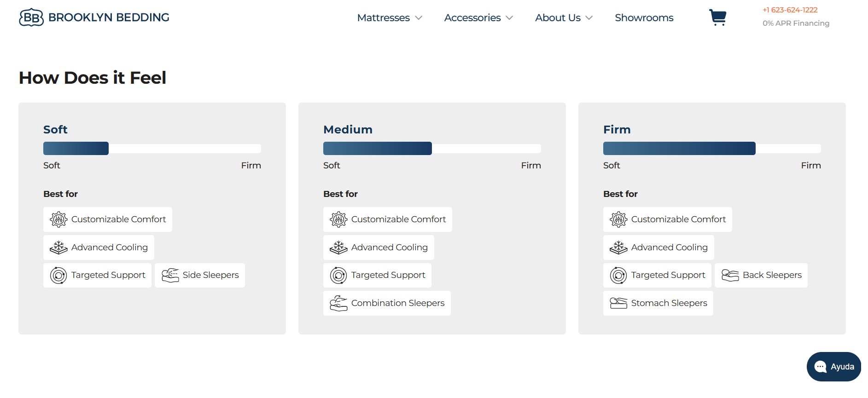868x398 pixels.
Task: Click the Soft card firmness bar
Action: tap(152, 149)
